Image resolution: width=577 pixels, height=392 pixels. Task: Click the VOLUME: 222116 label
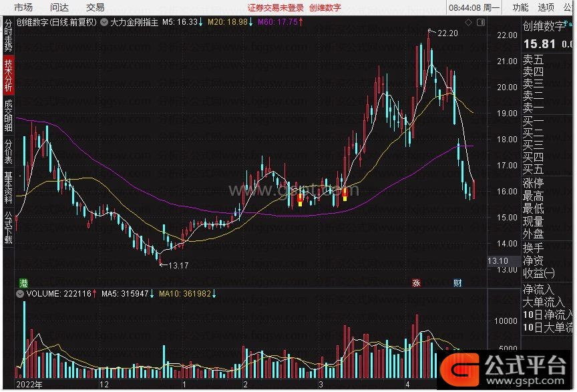coord(61,294)
